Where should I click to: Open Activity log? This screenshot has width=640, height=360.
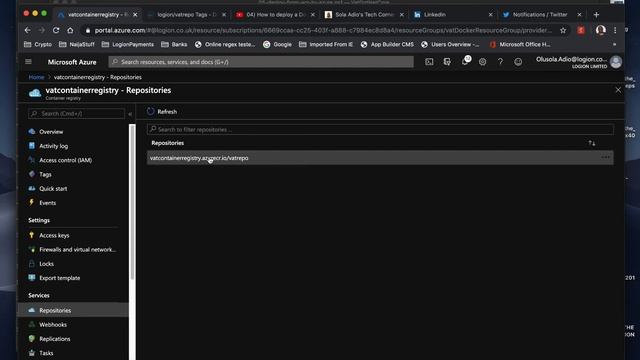tap(53, 146)
